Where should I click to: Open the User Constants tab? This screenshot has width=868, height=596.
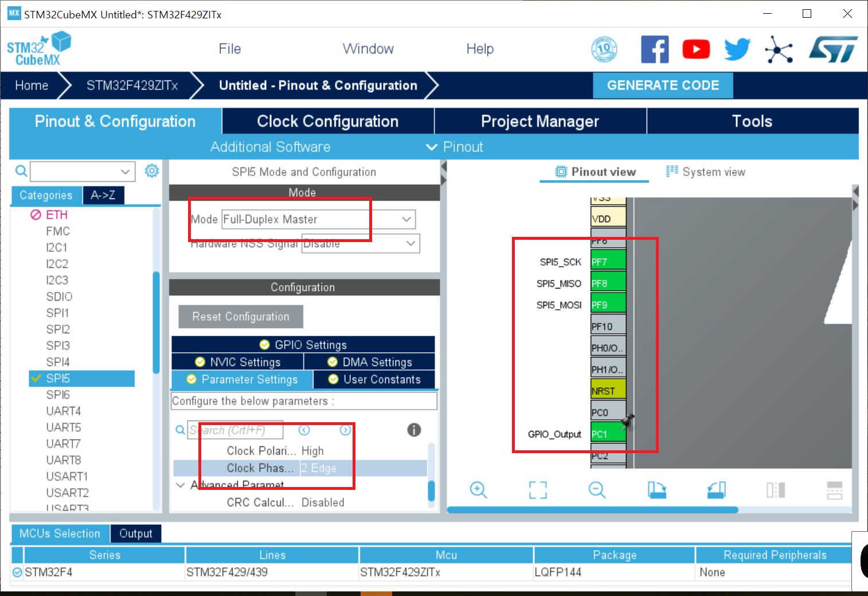[x=374, y=379]
